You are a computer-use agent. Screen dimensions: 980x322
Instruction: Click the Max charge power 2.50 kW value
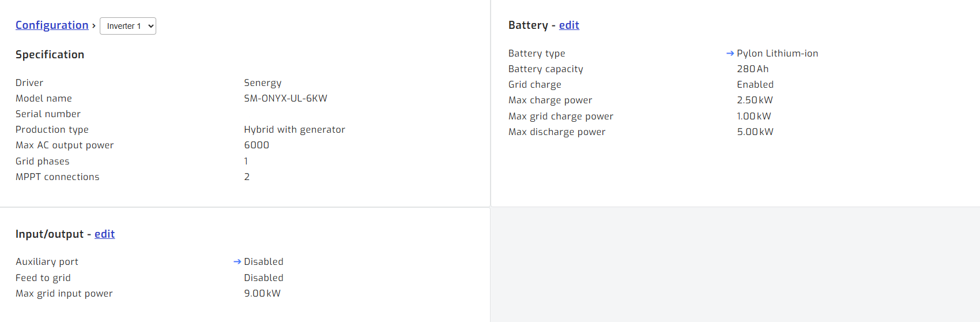click(755, 100)
